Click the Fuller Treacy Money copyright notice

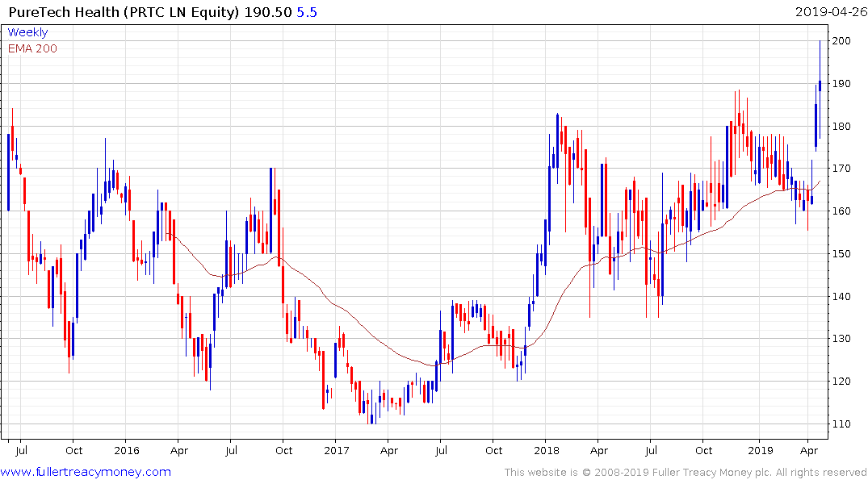pos(686,473)
